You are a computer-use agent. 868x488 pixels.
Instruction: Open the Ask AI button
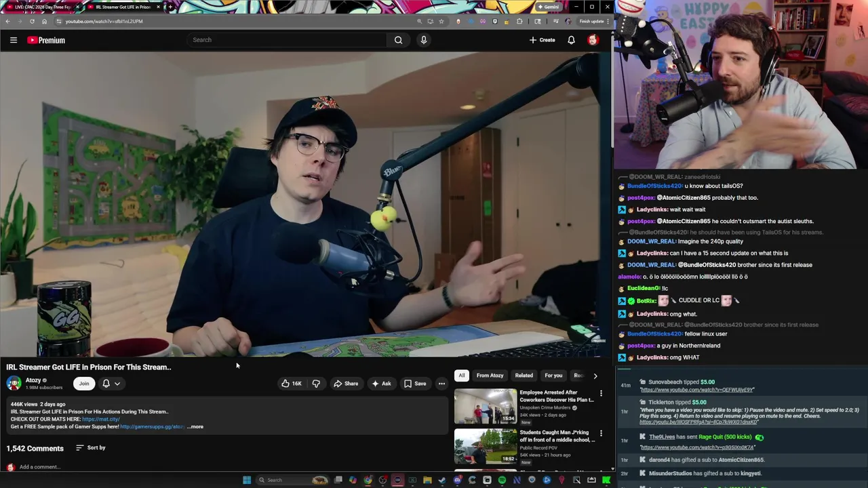click(380, 384)
